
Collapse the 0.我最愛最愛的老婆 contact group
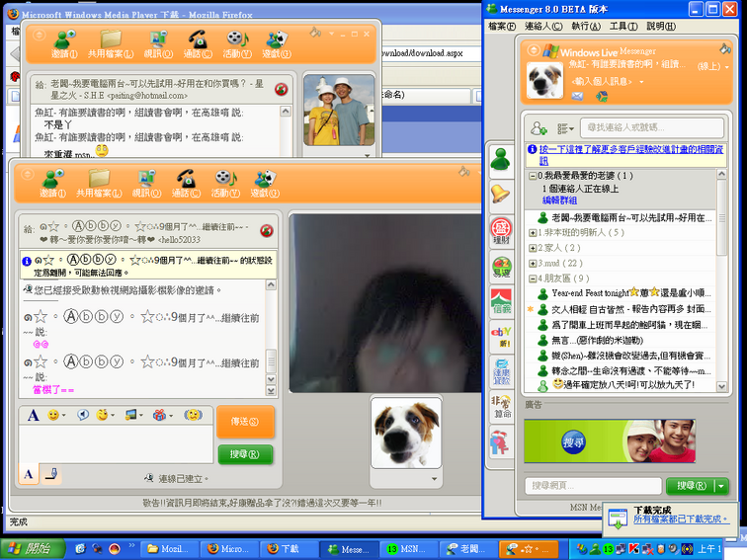(x=533, y=175)
